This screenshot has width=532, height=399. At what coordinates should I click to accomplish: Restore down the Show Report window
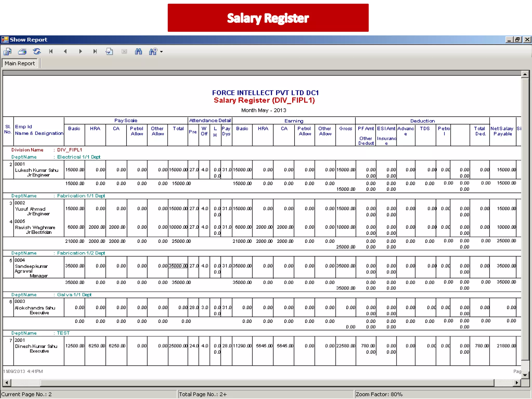517,39
